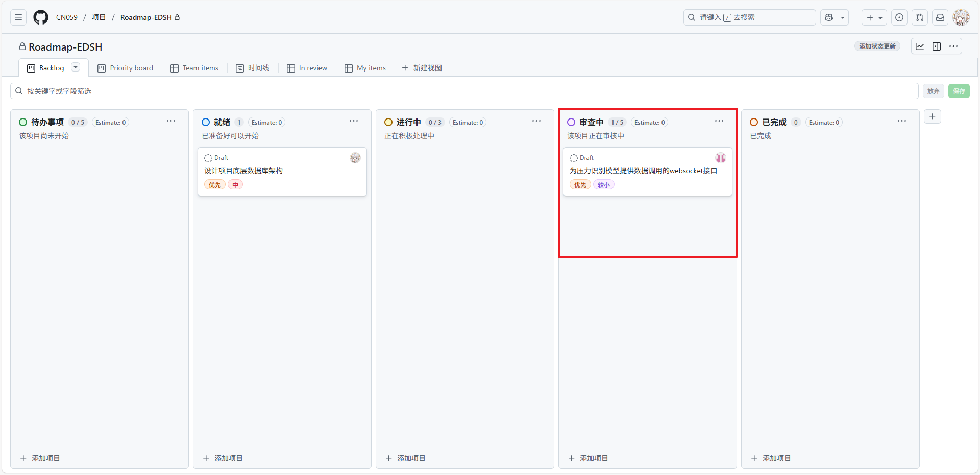Open the project insights chart icon
980x475 pixels.
pos(920,46)
